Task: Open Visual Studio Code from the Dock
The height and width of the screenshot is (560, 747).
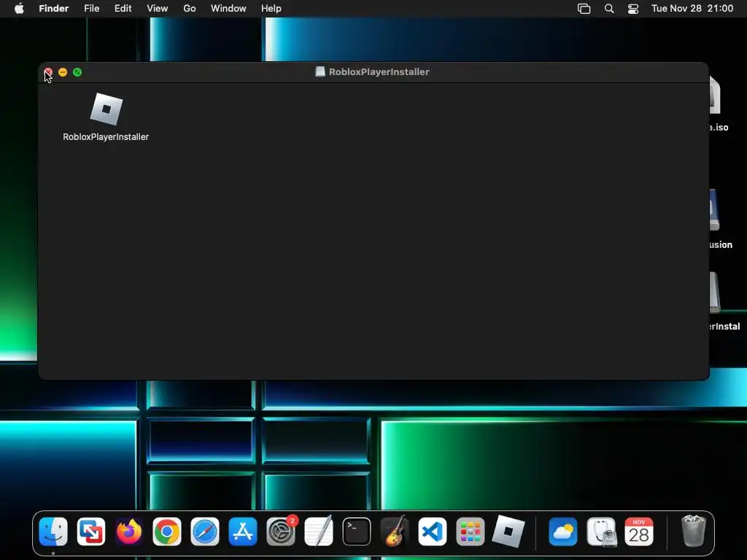Action: [x=433, y=532]
